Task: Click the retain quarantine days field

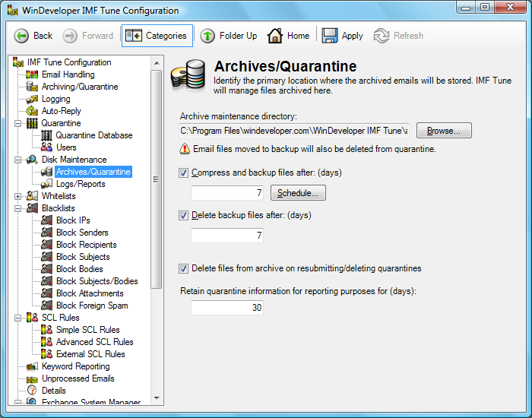Action: [227, 308]
